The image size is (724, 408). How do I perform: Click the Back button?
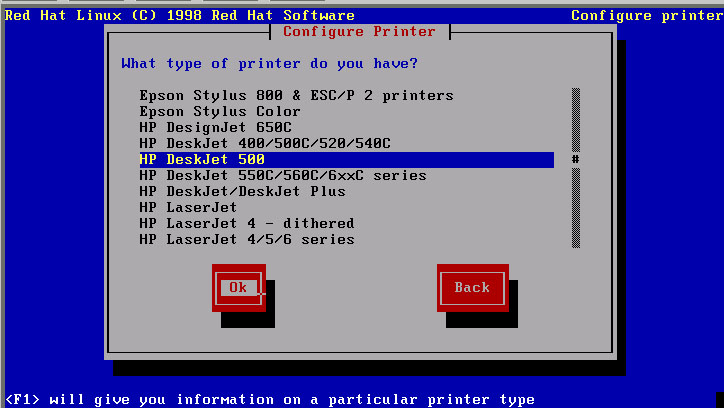point(473,288)
